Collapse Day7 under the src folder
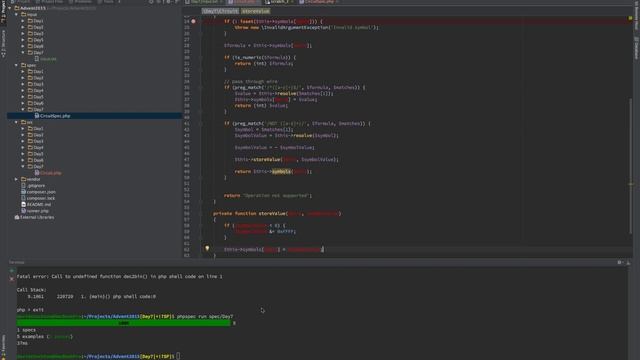The image size is (640, 360). (x=23, y=167)
